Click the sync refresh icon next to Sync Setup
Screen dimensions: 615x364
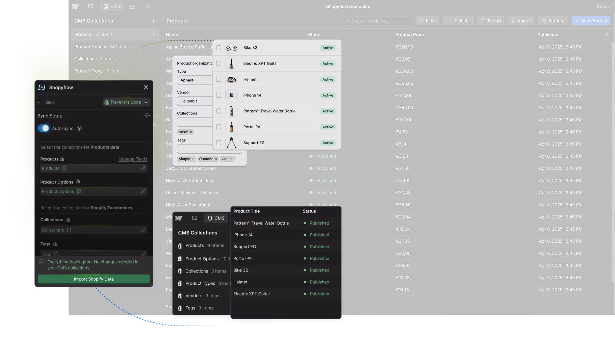click(148, 115)
